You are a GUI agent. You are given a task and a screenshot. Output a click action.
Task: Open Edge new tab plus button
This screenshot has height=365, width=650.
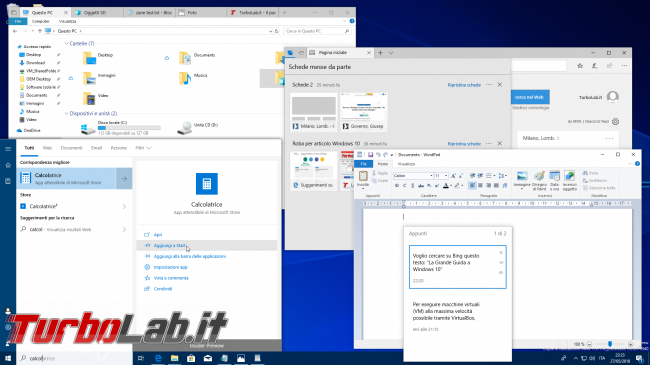point(380,53)
